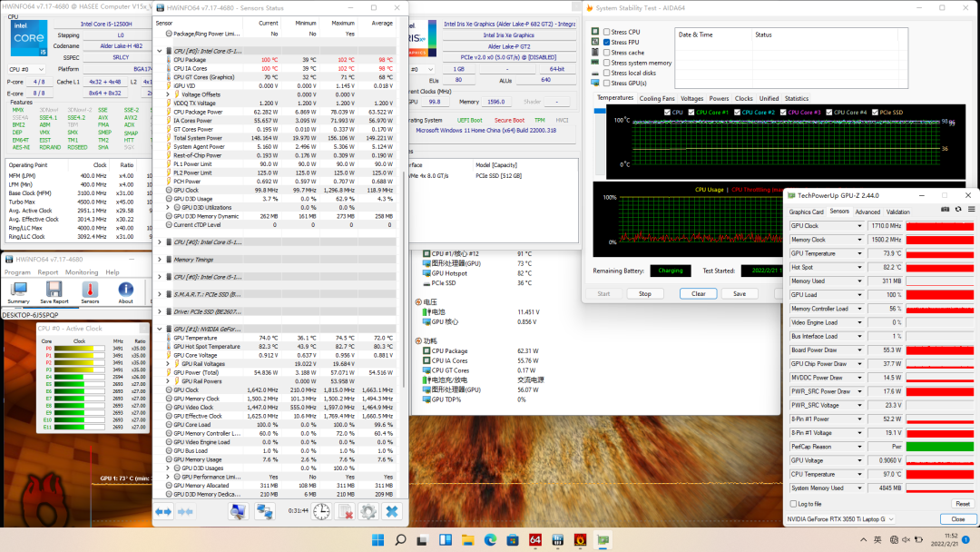Enable Stress local disks checkbox

606,74
